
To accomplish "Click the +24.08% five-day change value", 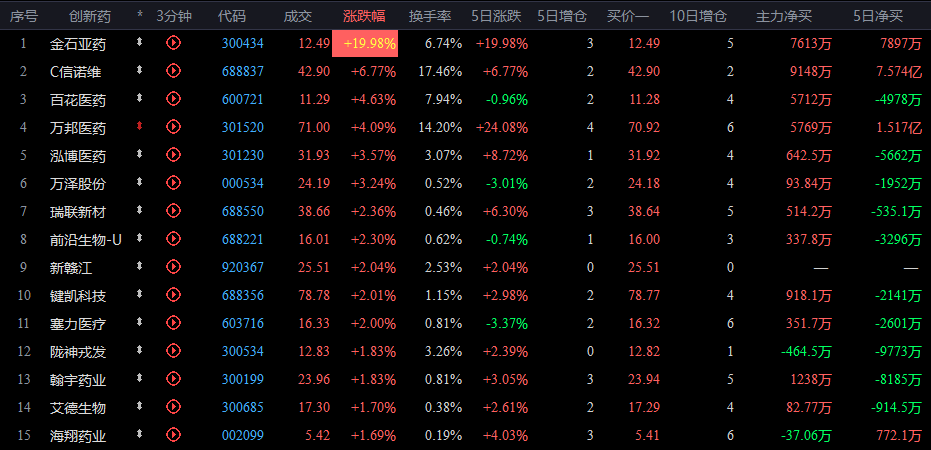I will pos(502,127).
